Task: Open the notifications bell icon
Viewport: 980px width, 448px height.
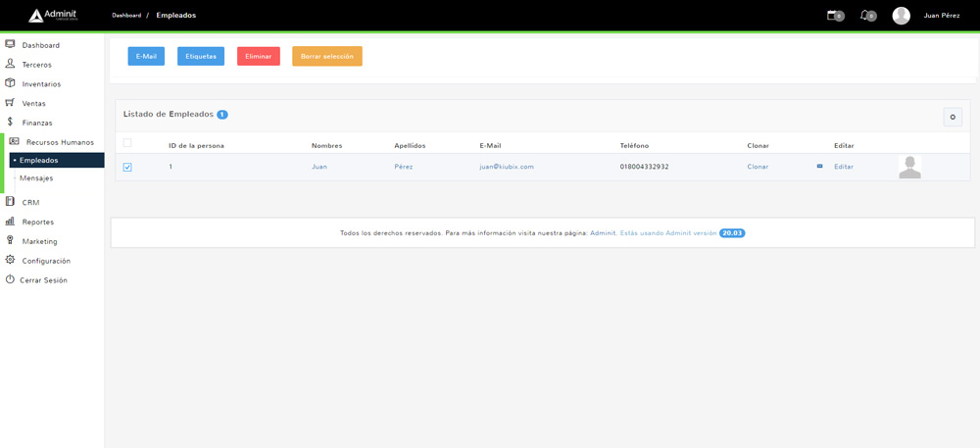Action: coord(865,16)
